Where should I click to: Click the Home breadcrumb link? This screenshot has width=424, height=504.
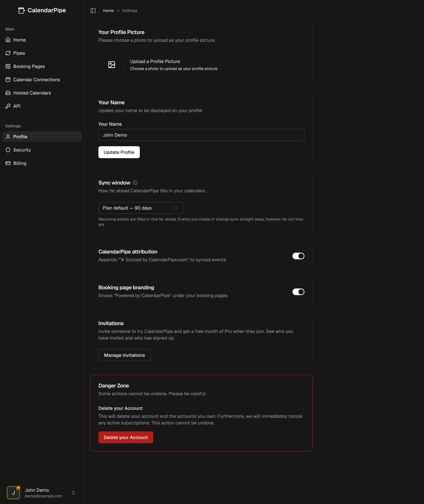(108, 11)
